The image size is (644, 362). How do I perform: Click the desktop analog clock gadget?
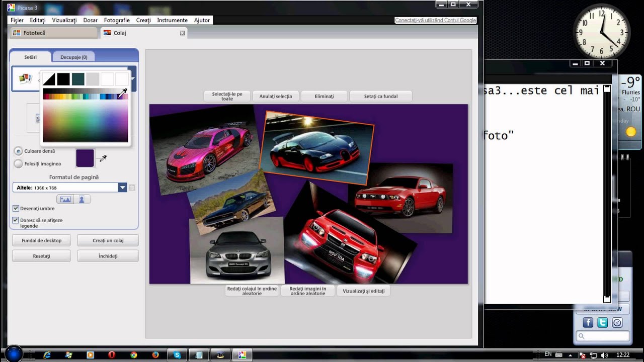(602, 31)
